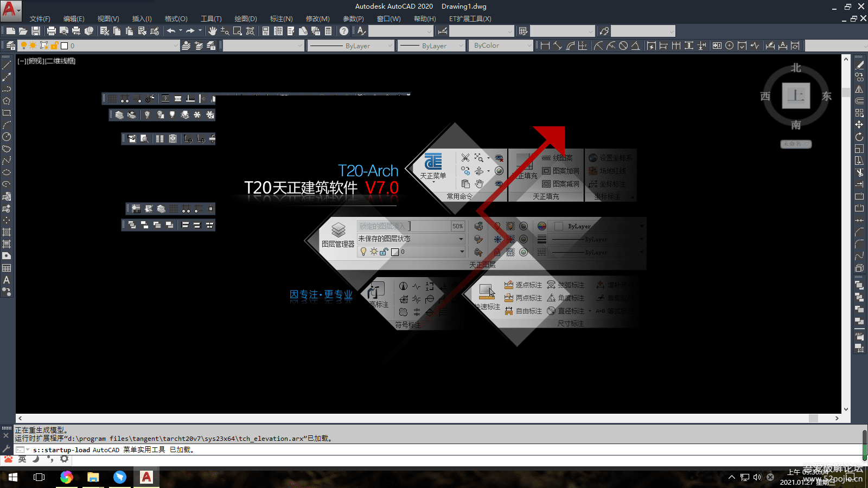Click the [二维线框] visual style control

[x=60, y=61]
